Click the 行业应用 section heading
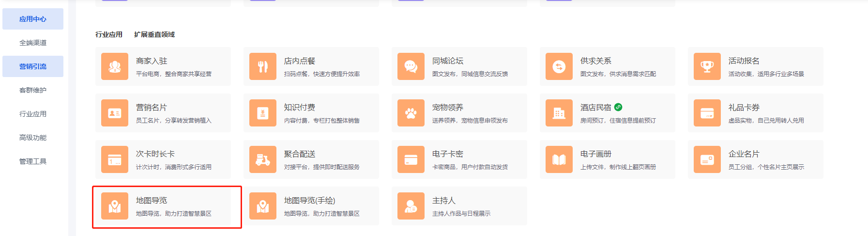The height and width of the screenshot is (236, 868). (109, 34)
